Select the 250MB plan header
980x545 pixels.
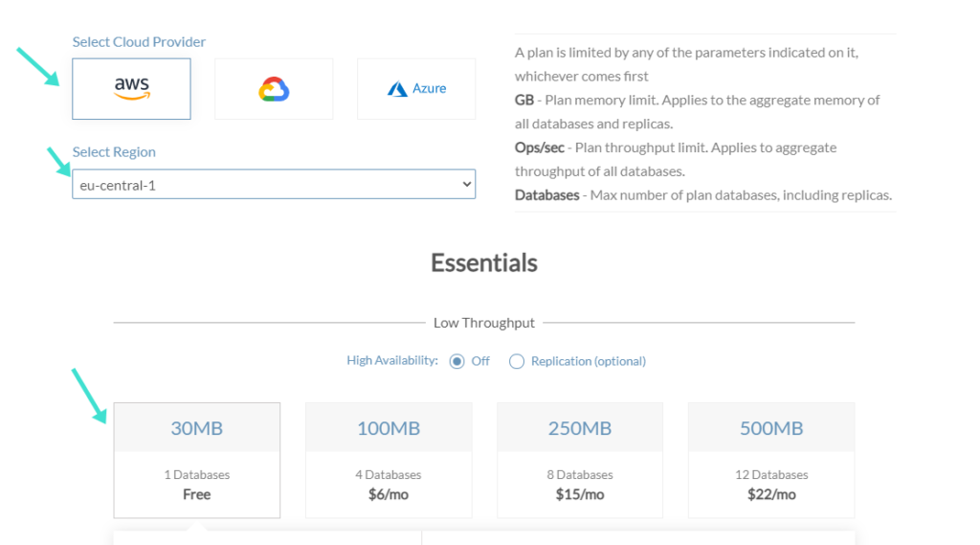[579, 428]
